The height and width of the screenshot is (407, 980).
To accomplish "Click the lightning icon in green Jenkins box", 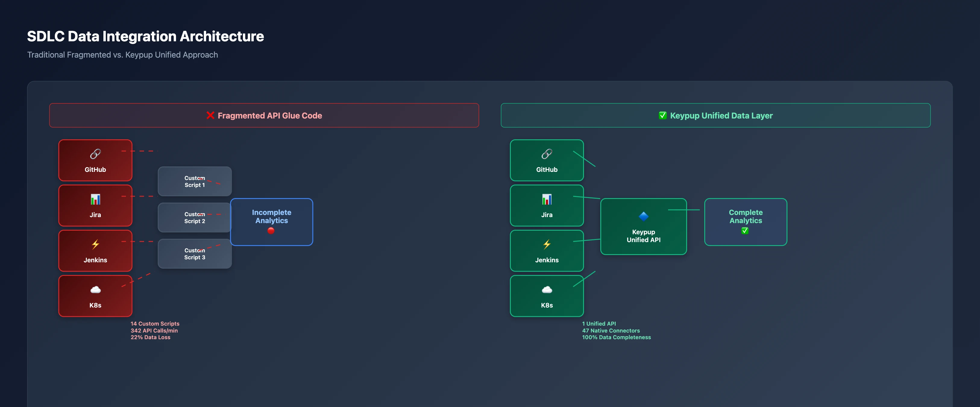I will (x=547, y=245).
